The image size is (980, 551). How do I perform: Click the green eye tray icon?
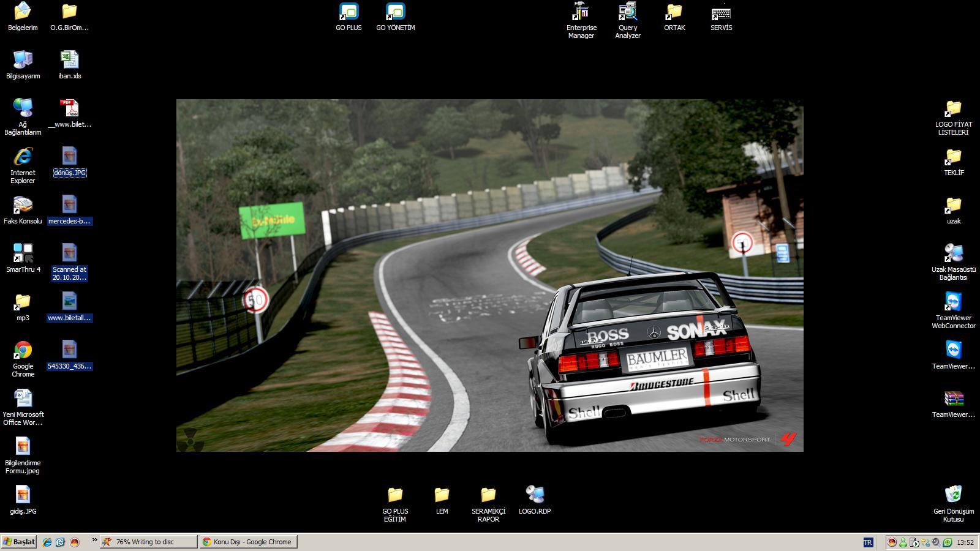point(947,542)
